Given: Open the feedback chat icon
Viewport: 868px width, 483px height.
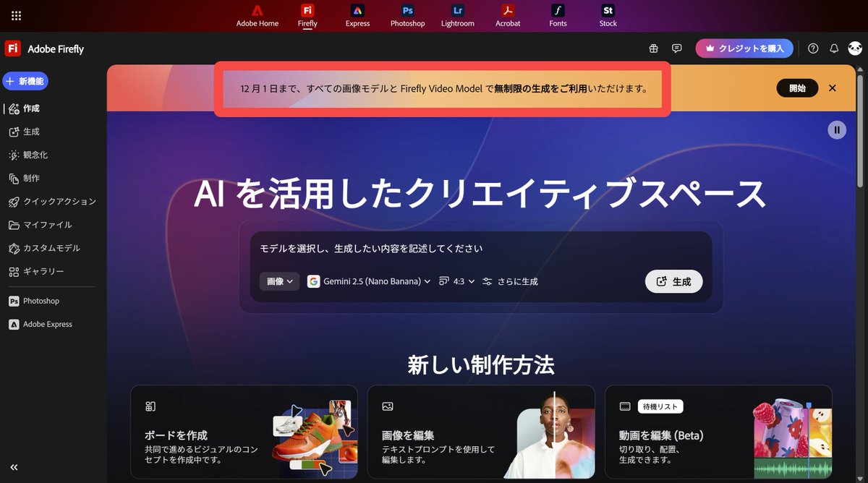Looking at the screenshot, I should 677,48.
